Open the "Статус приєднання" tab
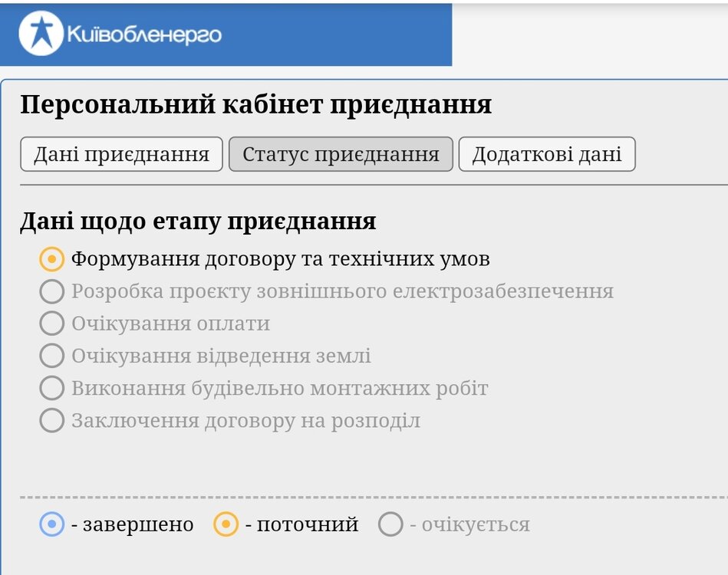The height and width of the screenshot is (575, 728). [341, 154]
